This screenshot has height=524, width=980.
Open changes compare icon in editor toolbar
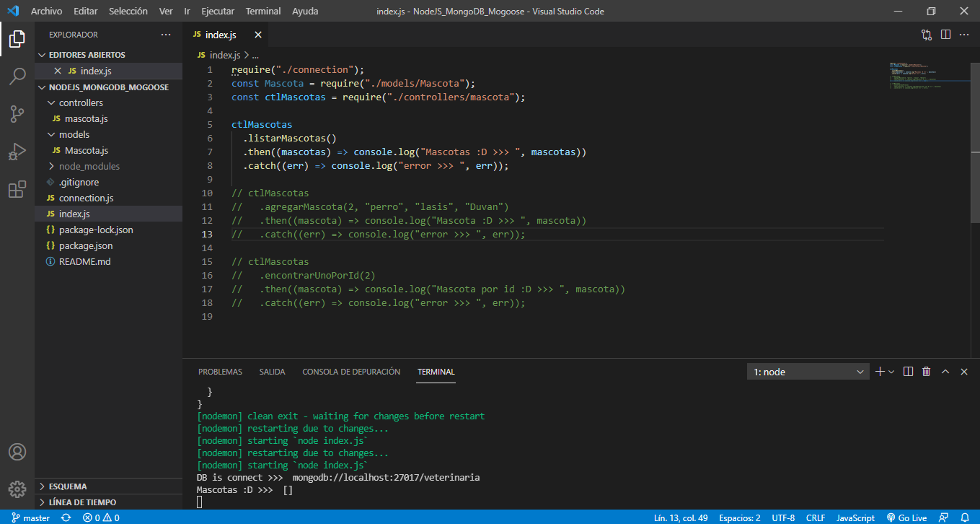[x=927, y=35]
